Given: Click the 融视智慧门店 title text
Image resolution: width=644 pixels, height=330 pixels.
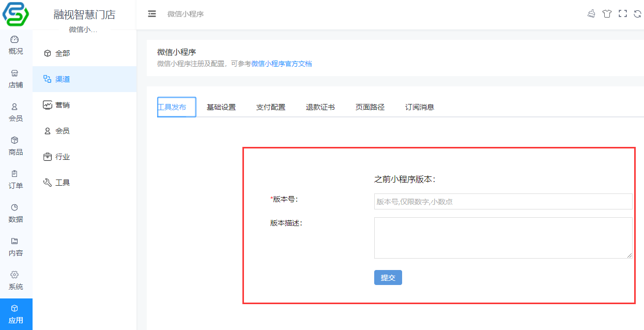Looking at the screenshot, I should coord(84,14).
